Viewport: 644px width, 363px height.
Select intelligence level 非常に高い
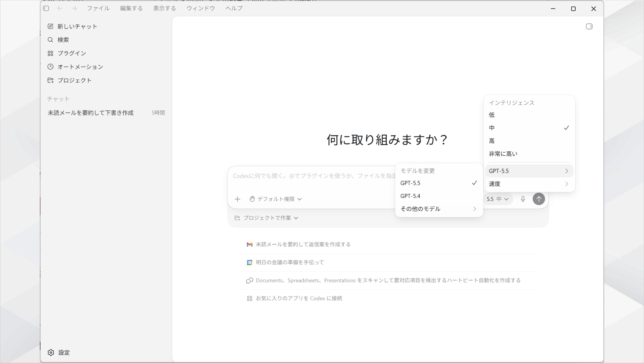click(529, 154)
